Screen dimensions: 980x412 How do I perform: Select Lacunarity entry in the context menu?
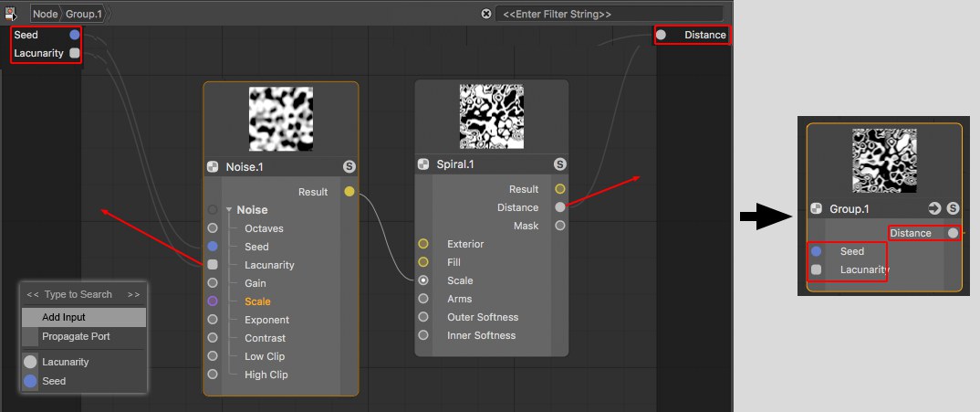[x=65, y=362]
